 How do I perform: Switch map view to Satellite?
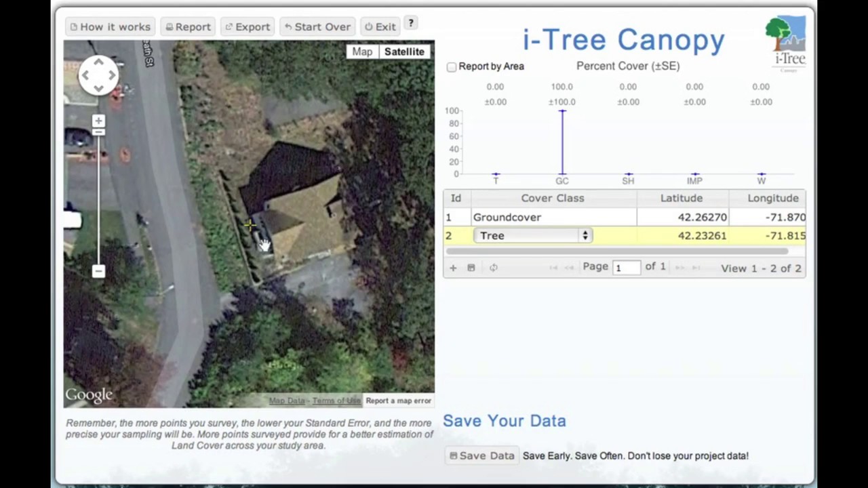point(404,52)
